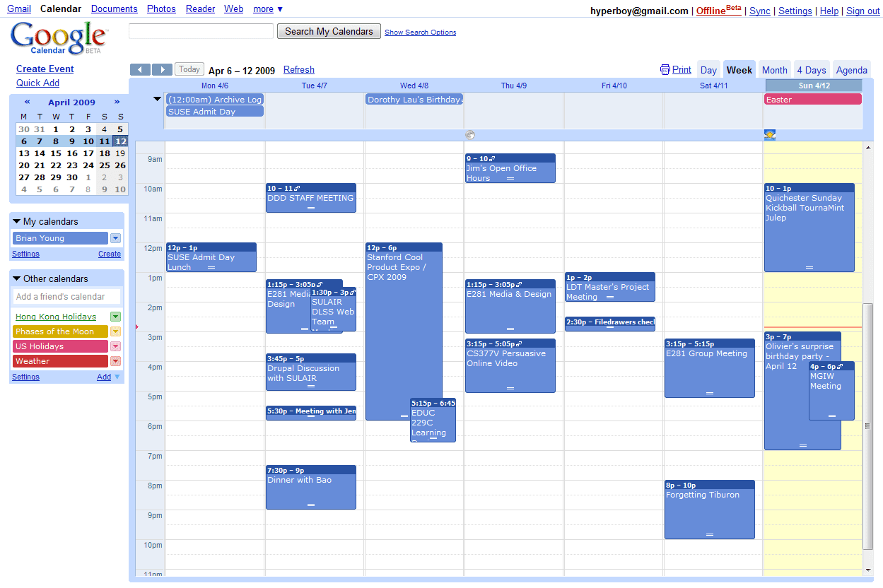
Task: Click the printer icon next to Print
Action: pos(665,70)
